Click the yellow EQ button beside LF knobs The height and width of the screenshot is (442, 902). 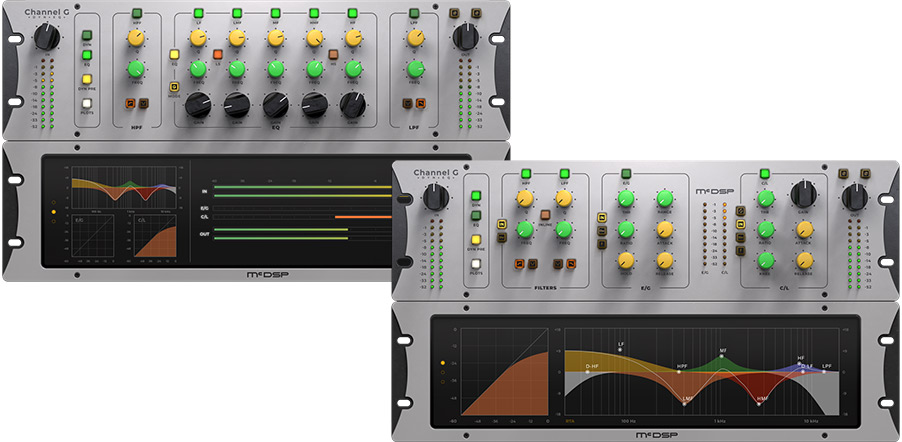[x=174, y=55]
